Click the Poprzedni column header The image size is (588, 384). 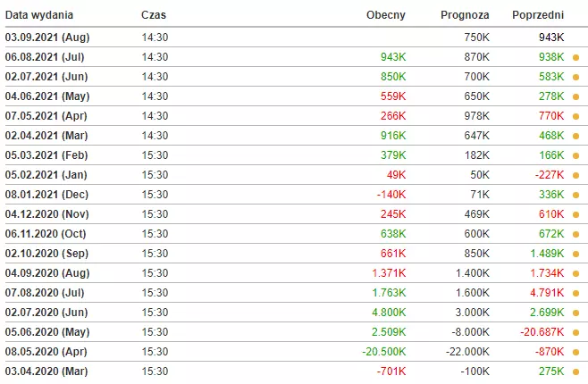pos(538,15)
